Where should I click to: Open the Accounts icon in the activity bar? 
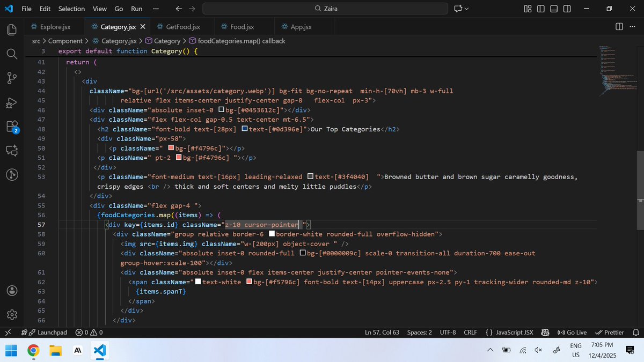[12, 290]
